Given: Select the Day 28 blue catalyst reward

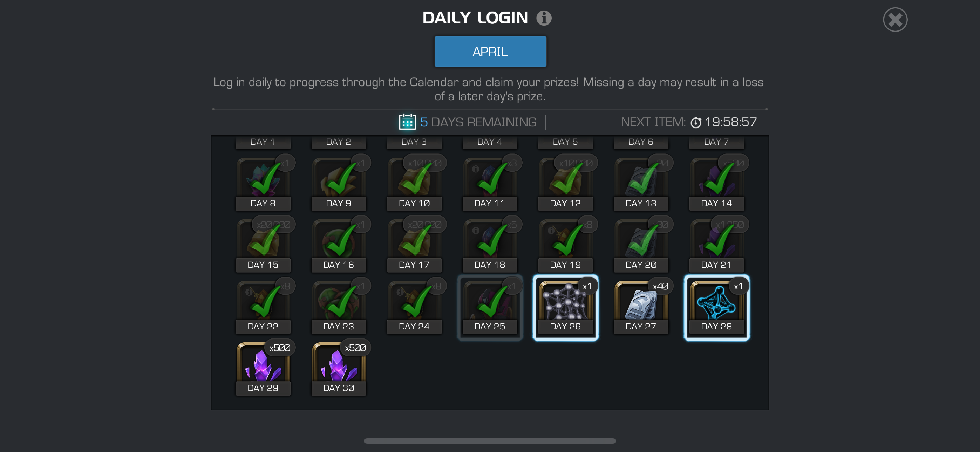Looking at the screenshot, I should (x=716, y=307).
